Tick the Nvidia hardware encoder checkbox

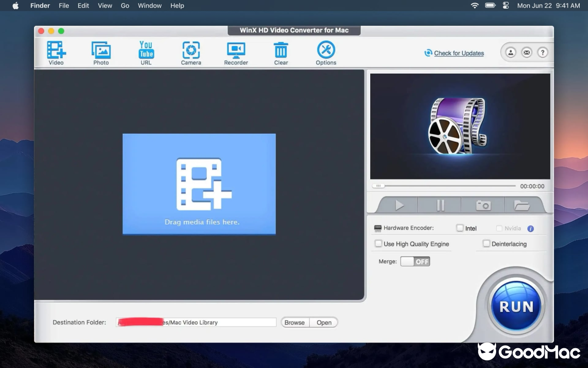coord(499,228)
